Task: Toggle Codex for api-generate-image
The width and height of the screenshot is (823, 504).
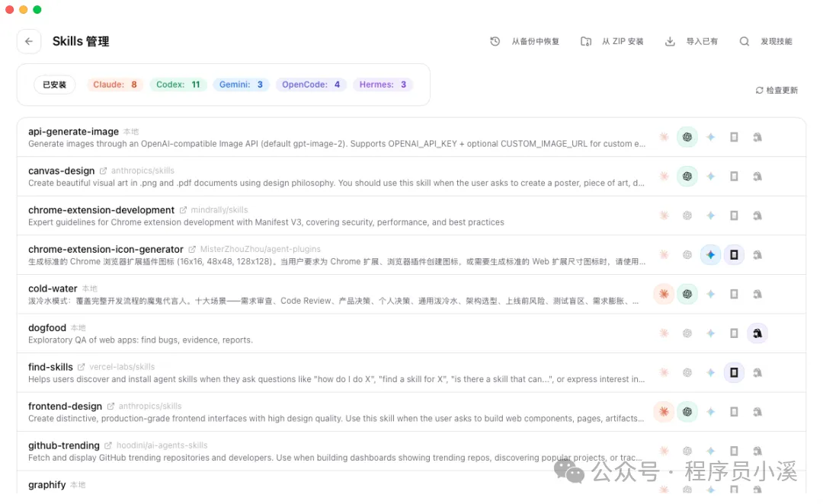Action: [x=687, y=137]
